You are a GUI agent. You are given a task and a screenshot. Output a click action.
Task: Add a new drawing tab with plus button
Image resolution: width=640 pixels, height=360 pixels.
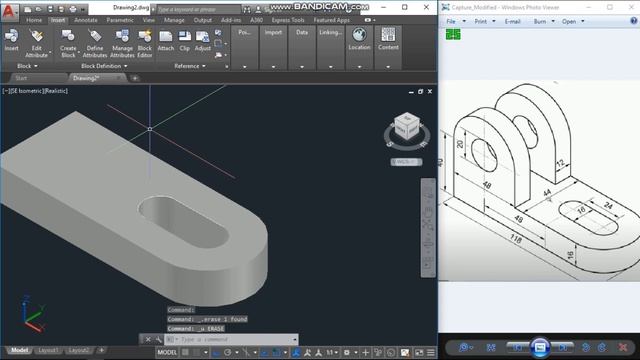coord(135,78)
